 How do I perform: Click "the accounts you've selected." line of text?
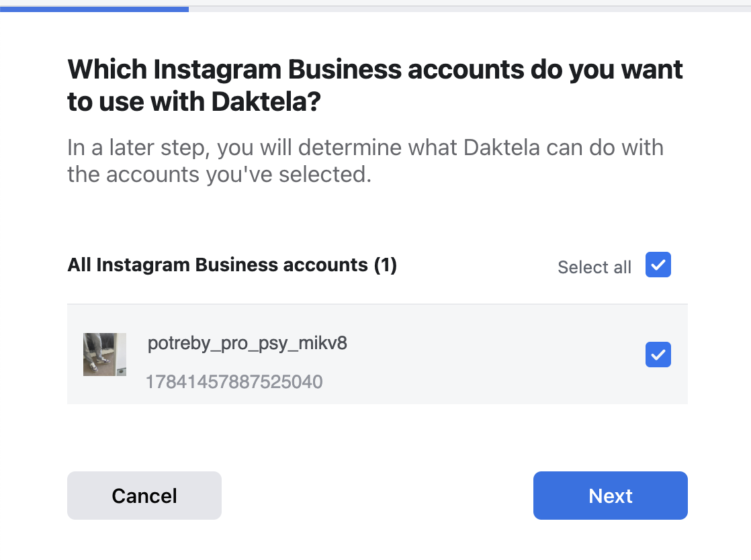pyautogui.click(x=219, y=175)
